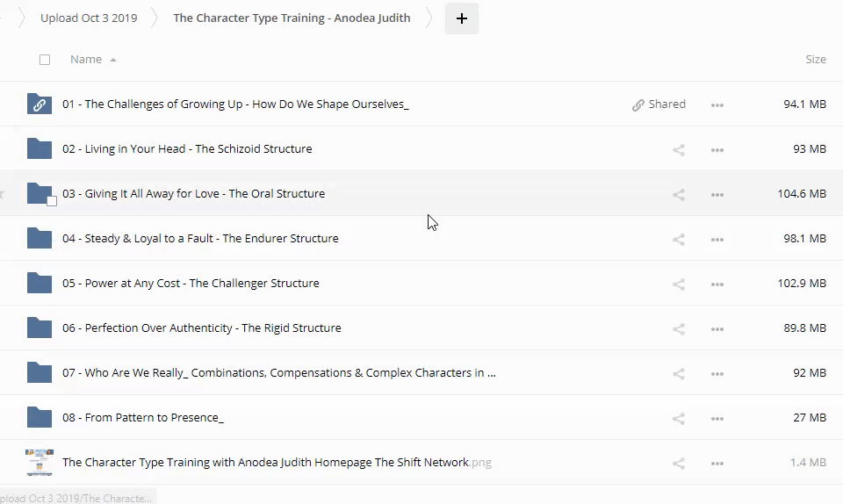Expand actions menu for folder 07
Viewport: 843px width, 504px height.
(x=717, y=373)
